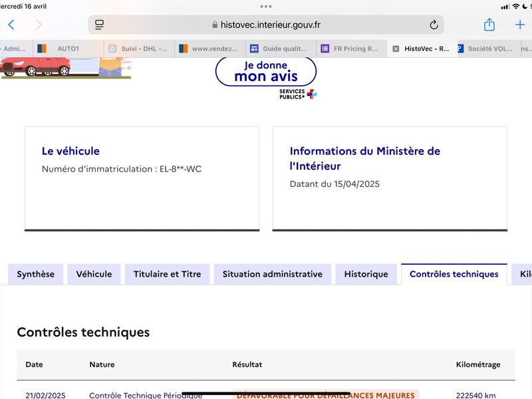This screenshot has height=399, width=532.
Task: Click the Services Publics+ logo
Action: pos(298,94)
